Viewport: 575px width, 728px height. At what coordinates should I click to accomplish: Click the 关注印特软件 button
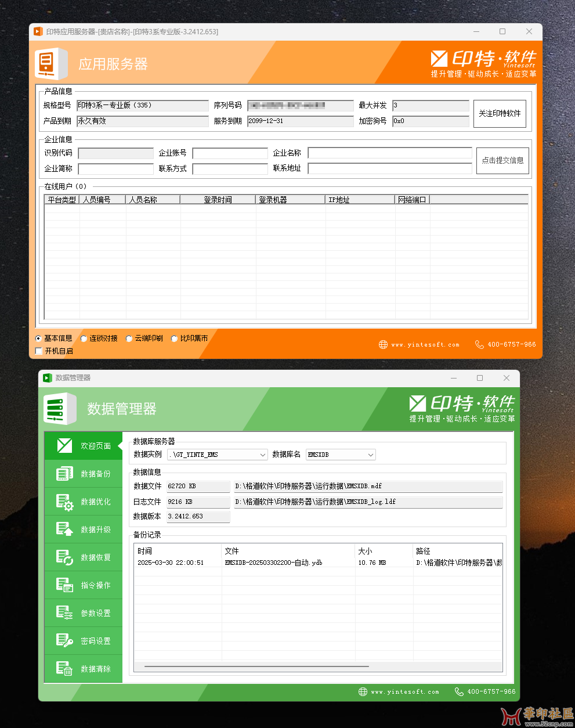[x=500, y=114]
